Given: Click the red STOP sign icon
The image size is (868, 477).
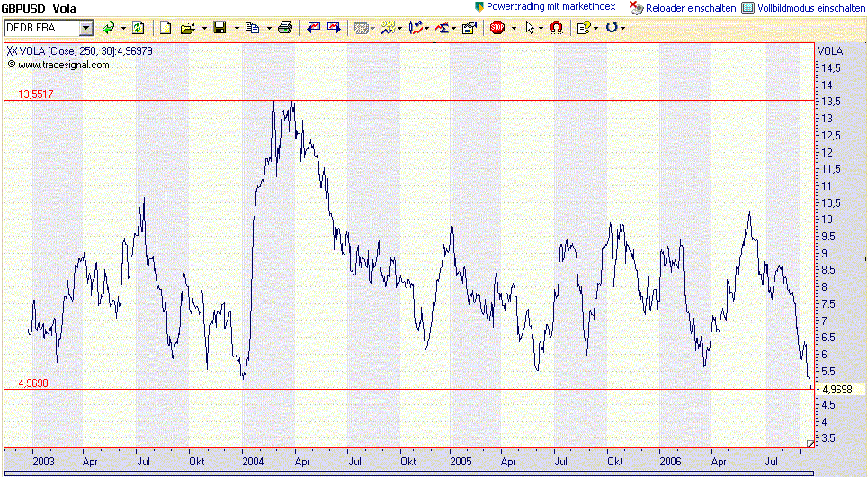Looking at the screenshot, I should click(497, 28).
